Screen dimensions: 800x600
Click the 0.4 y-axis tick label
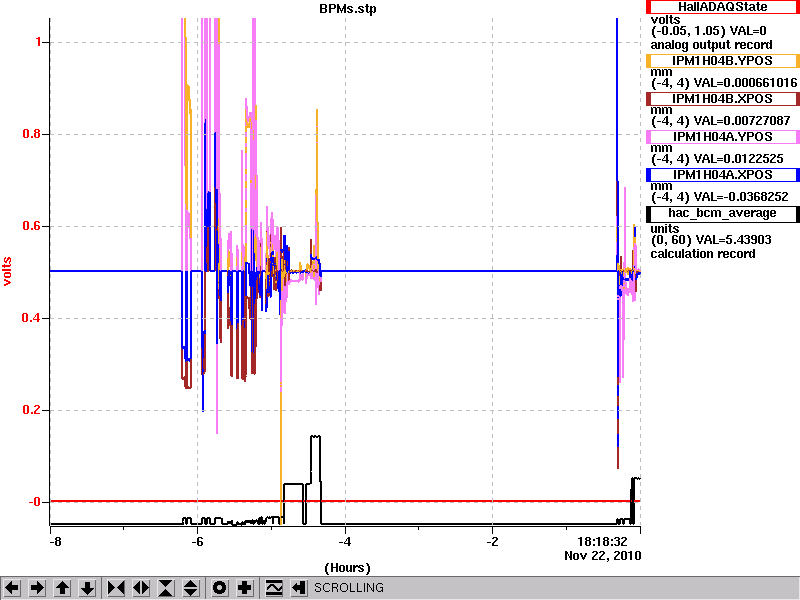pos(32,318)
